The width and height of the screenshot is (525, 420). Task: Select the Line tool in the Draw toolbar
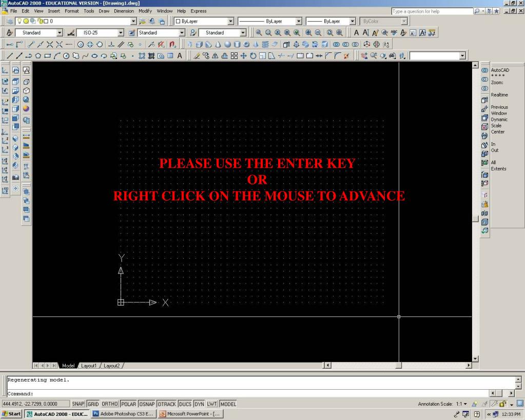[x=10, y=56]
